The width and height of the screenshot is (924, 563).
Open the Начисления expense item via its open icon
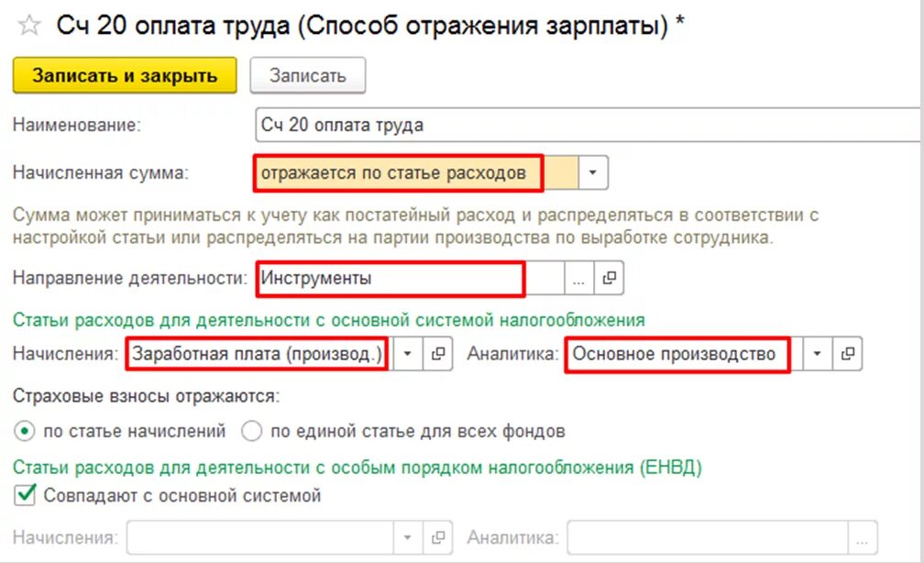tap(438, 353)
